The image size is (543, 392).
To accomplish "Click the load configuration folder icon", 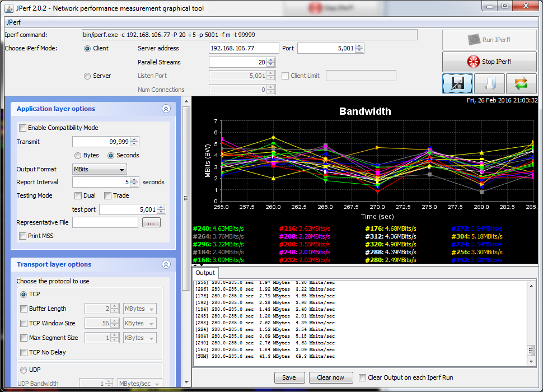I will pyautogui.click(x=490, y=83).
